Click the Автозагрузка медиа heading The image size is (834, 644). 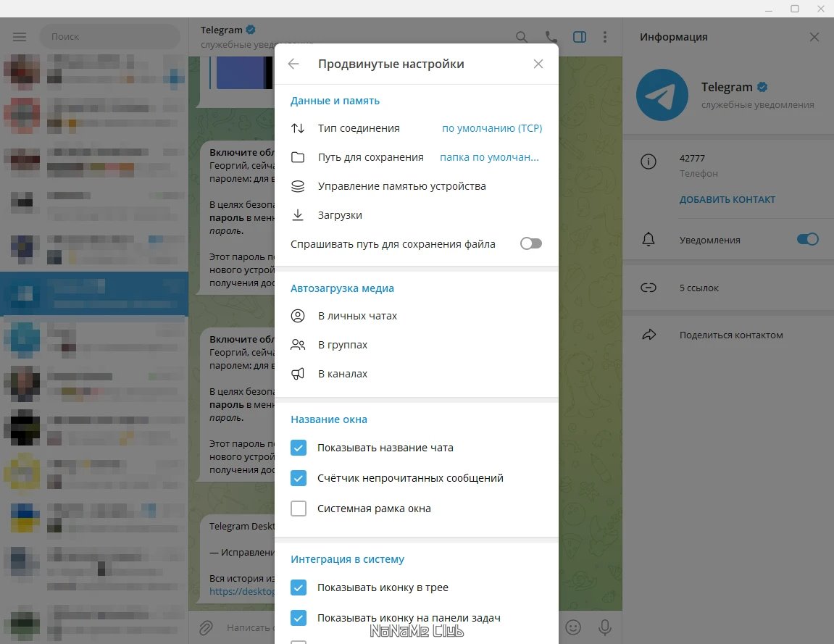pyautogui.click(x=342, y=288)
